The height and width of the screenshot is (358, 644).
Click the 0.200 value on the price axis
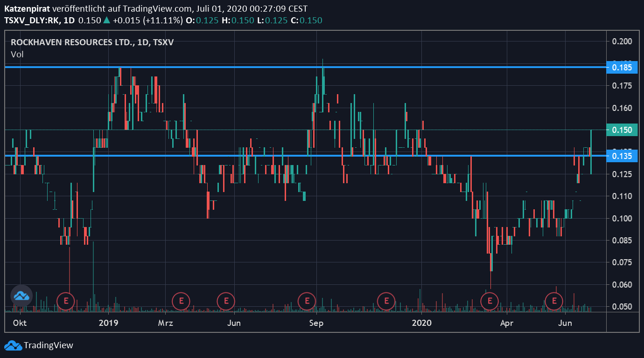(622, 41)
